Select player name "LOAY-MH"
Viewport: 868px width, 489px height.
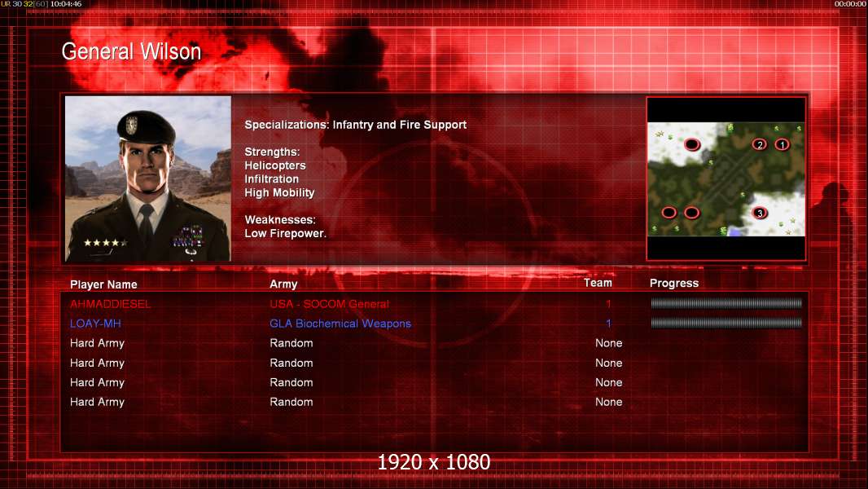(95, 324)
